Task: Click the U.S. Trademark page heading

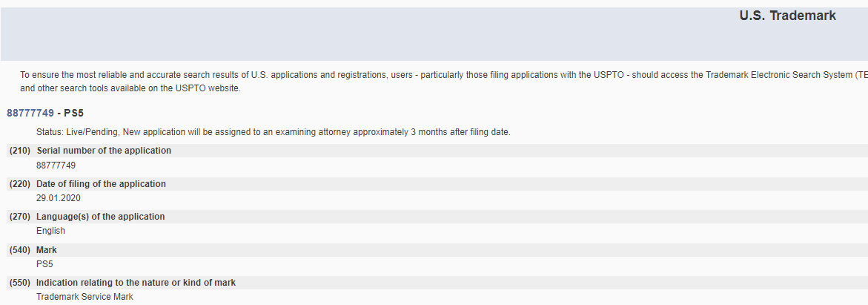Action: pos(787,16)
